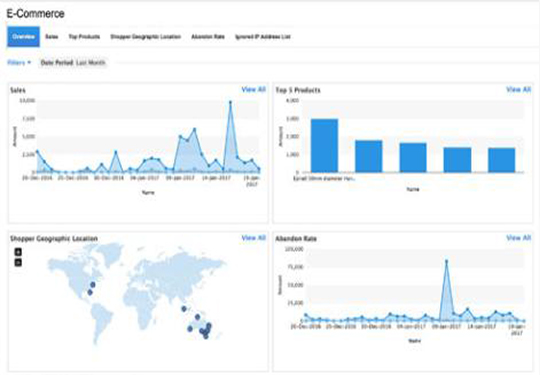
Task: Click the tallest bar in Top 5 Products
Action: (324, 146)
